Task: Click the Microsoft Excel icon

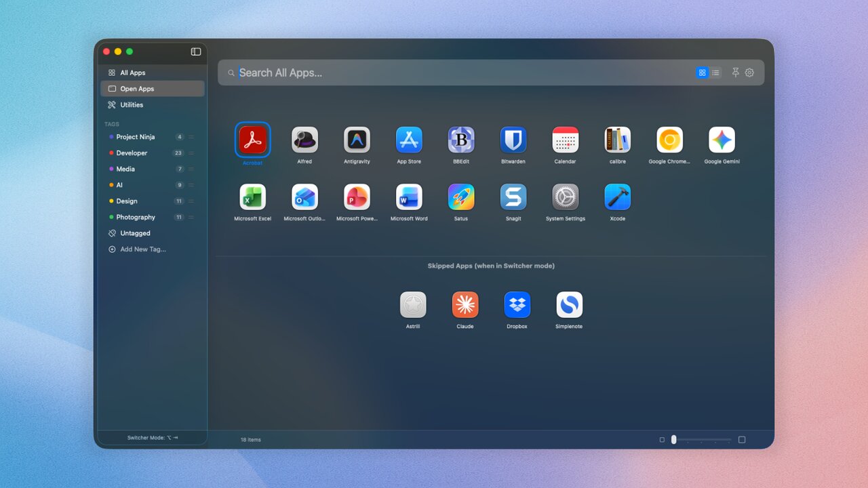Action: tap(252, 197)
